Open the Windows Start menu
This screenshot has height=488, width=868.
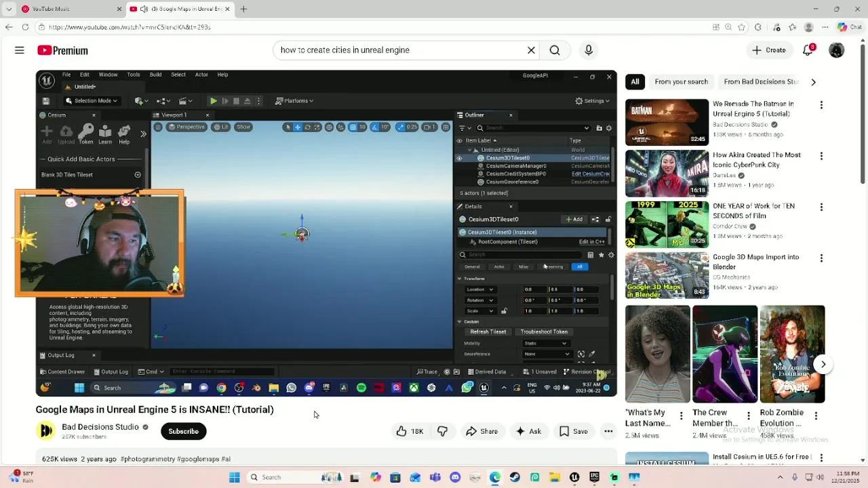[x=234, y=477]
